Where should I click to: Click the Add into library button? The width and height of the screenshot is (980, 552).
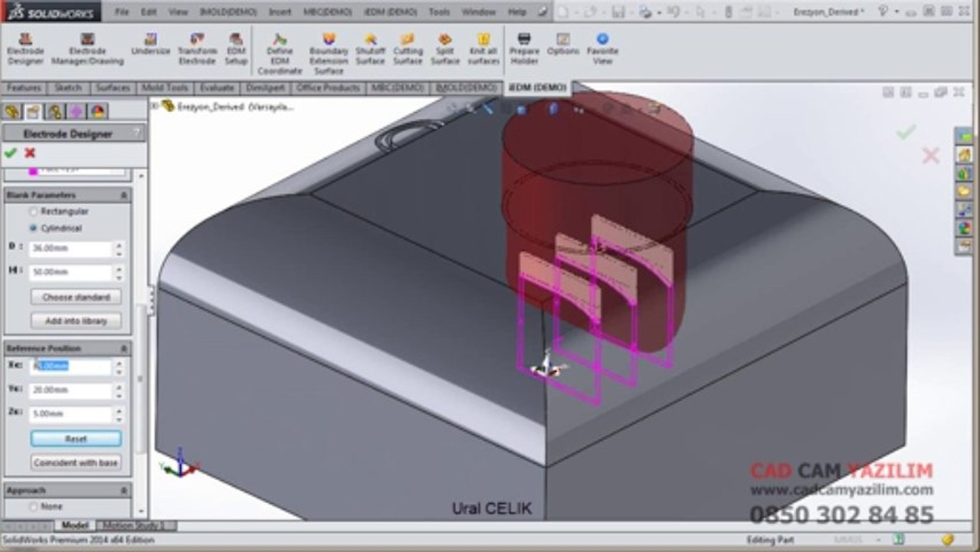[x=76, y=320]
